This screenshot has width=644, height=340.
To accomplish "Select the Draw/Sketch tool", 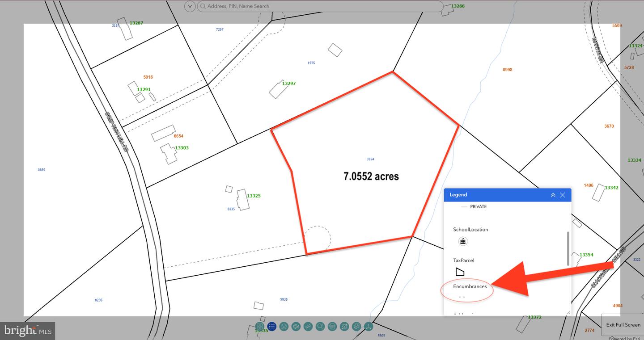I will tap(296, 326).
